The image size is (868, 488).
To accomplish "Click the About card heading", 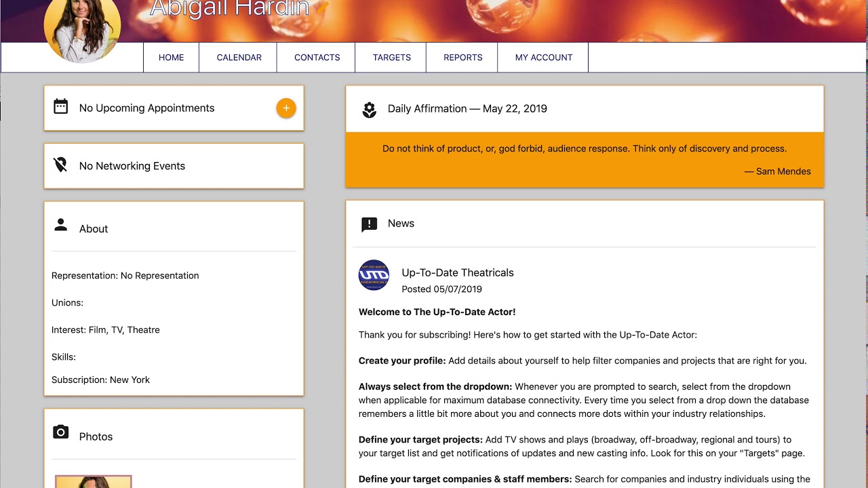I will click(x=94, y=229).
